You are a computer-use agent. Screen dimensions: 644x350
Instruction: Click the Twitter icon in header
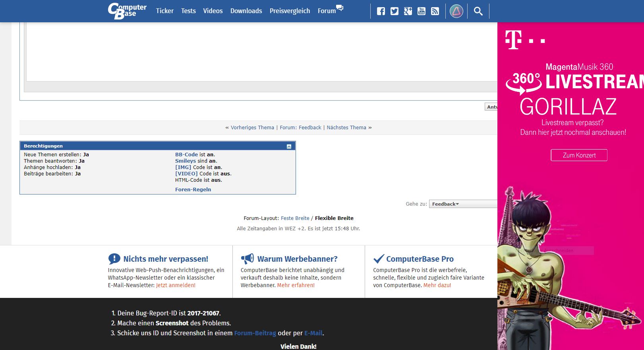click(x=395, y=11)
